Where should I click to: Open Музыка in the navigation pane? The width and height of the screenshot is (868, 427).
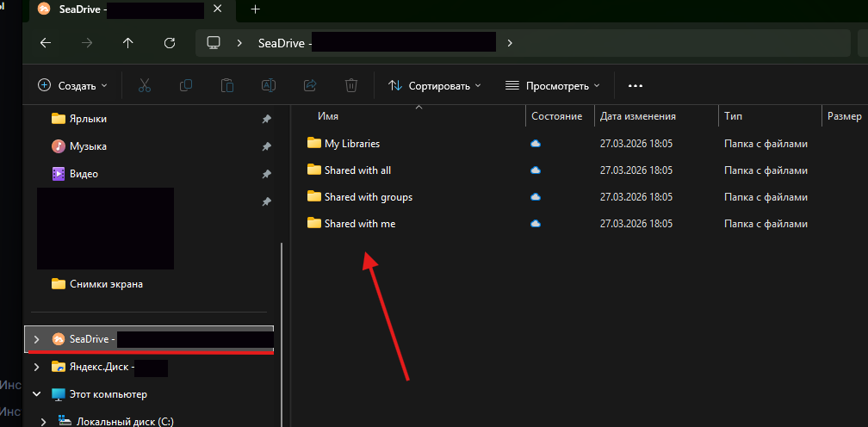[x=88, y=146]
